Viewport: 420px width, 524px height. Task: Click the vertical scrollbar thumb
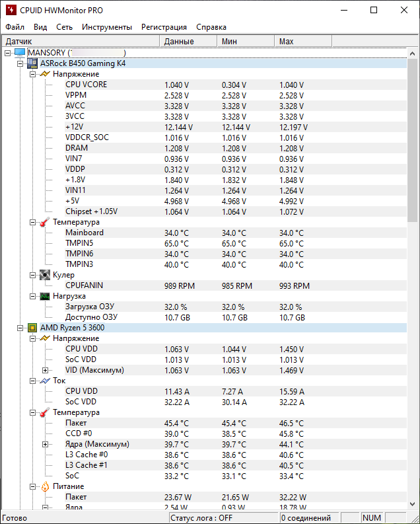click(x=412, y=140)
